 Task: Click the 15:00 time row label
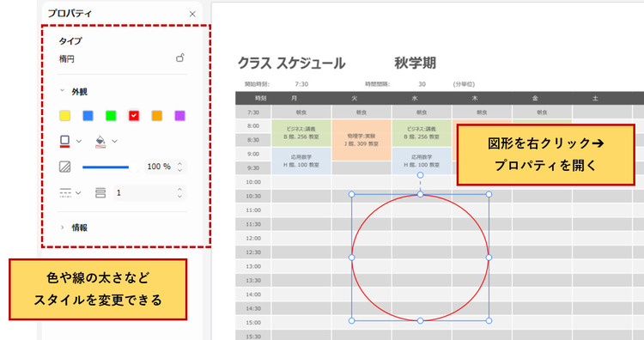[253, 322]
